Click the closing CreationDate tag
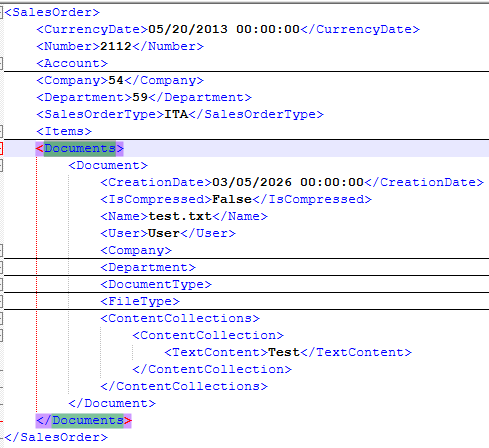 click(424, 182)
